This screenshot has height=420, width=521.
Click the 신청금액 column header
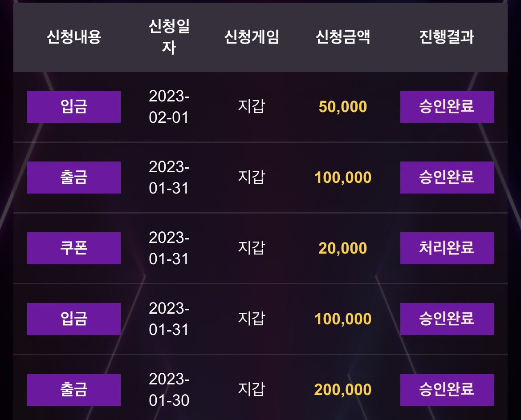point(342,36)
